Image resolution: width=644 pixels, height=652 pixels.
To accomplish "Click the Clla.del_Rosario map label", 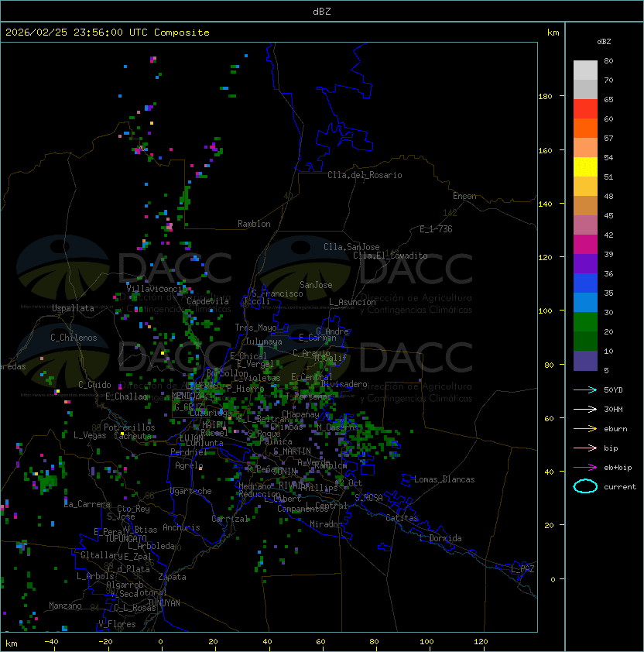I will 365,175.
